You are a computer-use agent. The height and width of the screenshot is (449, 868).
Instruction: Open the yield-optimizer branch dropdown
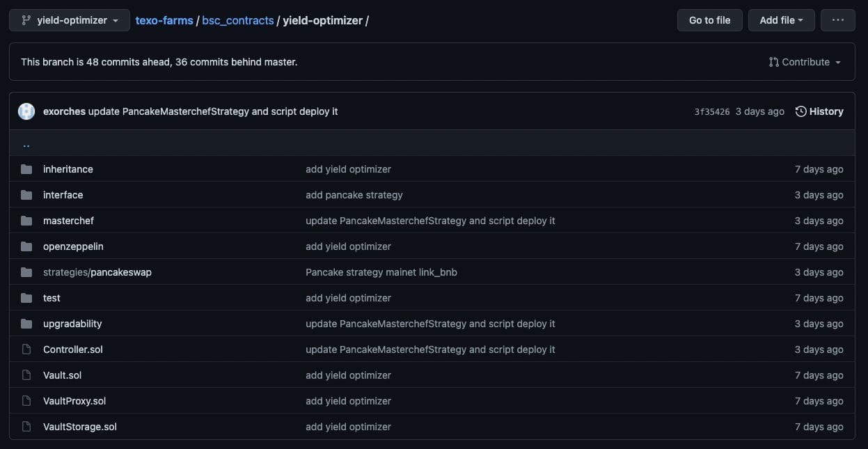[70, 20]
